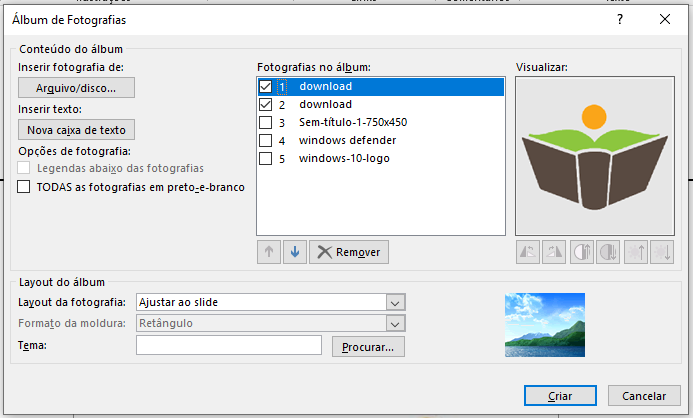Image resolution: width=693 pixels, height=418 pixels.
Task: Rotate picture right icon under preview
Action: click(554, 253)
